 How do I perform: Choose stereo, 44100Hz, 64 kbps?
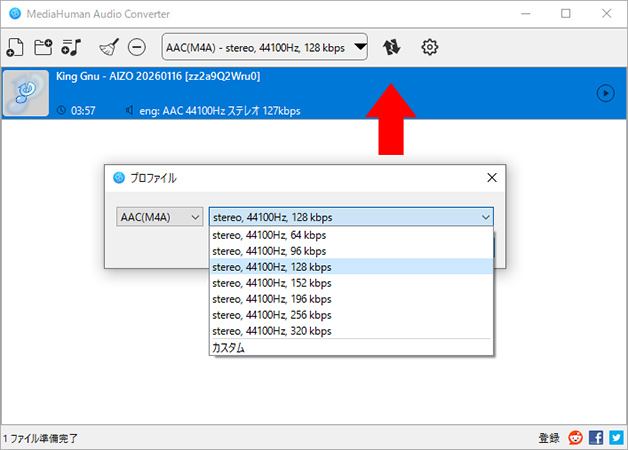point(351,235)
